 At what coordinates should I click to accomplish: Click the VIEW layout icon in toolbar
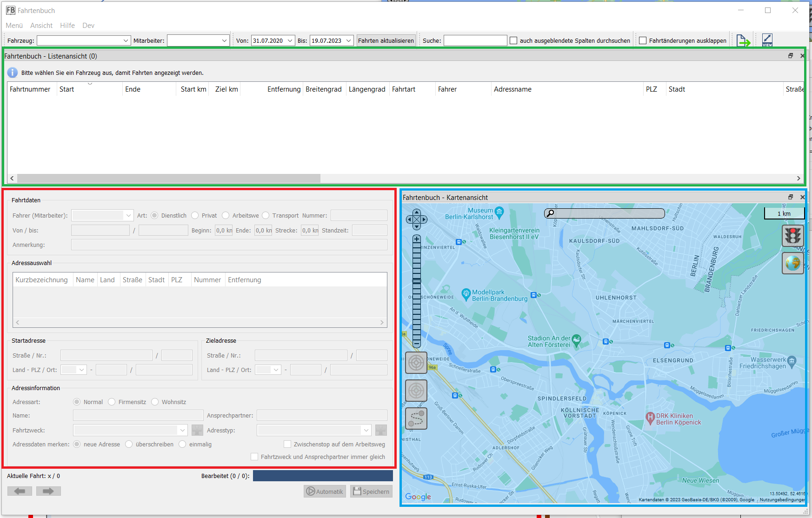[x=767, y=40]
